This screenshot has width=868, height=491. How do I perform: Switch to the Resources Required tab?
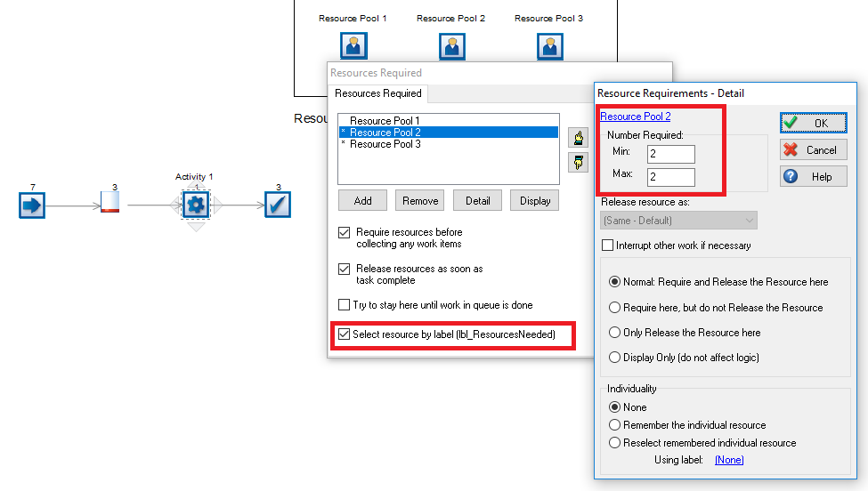click(x=378, y=93)
